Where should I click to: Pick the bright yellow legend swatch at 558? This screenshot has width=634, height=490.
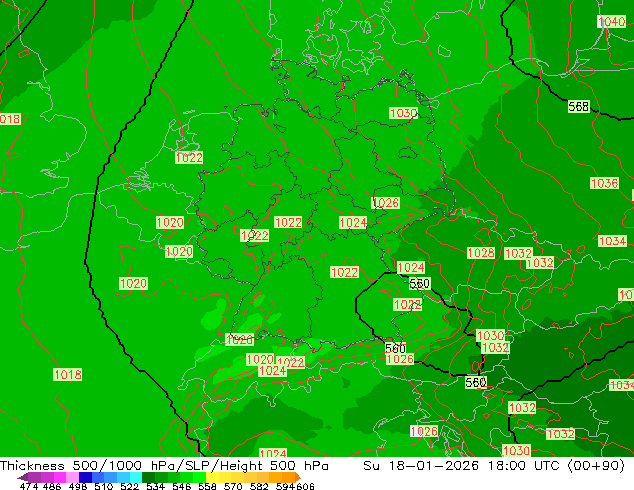(x=212, y=477)
